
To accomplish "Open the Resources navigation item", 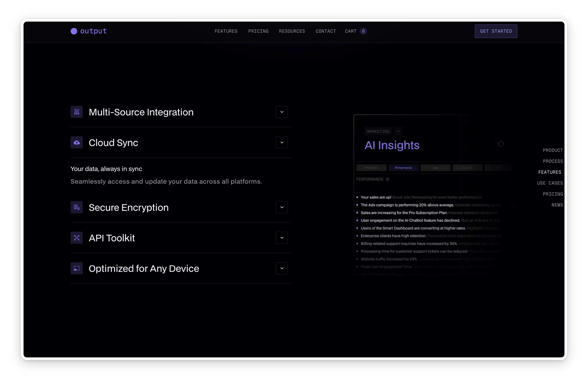I will point(292,31).
